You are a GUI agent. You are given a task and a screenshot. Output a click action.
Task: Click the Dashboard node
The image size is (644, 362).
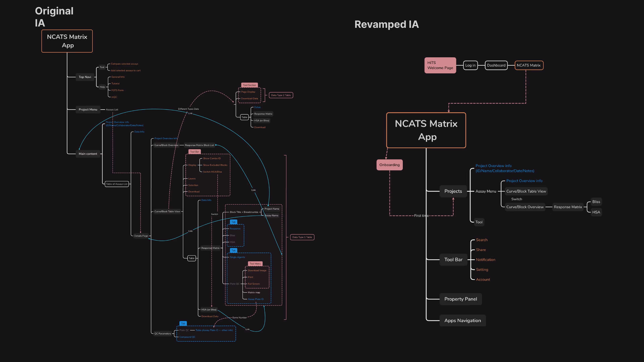pos(496,65)
